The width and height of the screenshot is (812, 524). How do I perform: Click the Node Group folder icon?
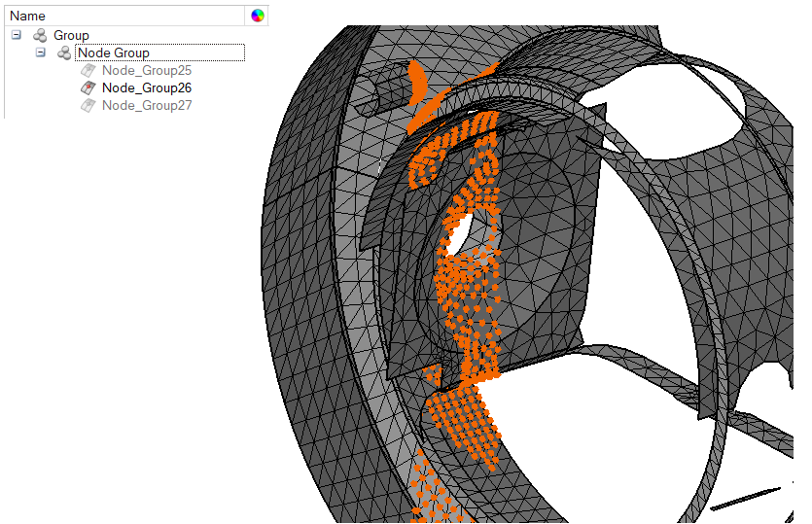tap(64, 52)
